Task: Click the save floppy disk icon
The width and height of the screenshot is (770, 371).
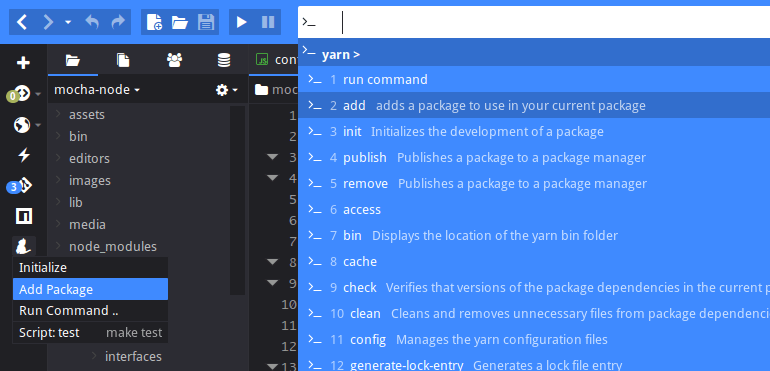Action: [206, 22]
